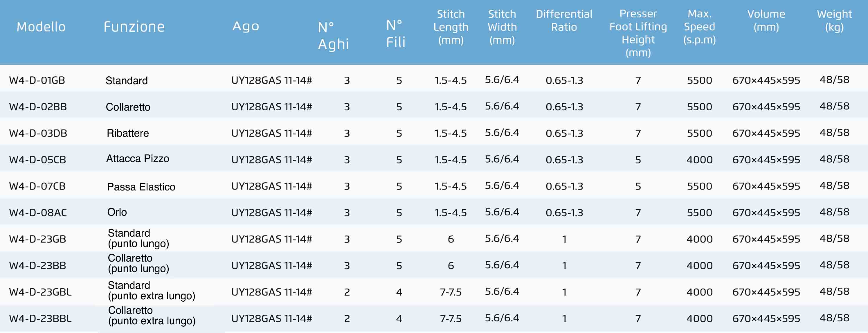Select the Passa Elastico function cell
This screenshot has width=868, height=333.
pos(141,187)
